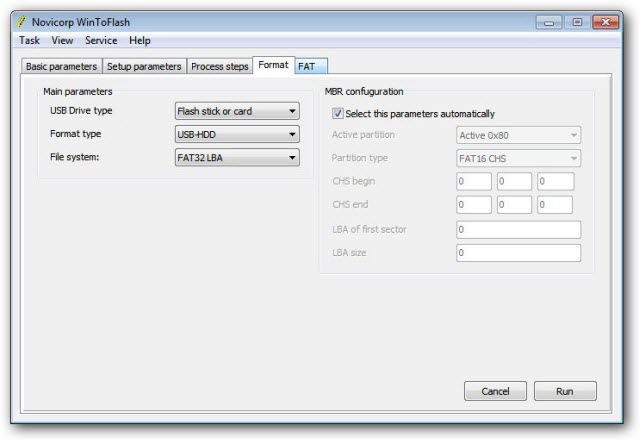
Task: Expand the Format type dropdown
Action: pyautogui.click(x=237, y=134)
